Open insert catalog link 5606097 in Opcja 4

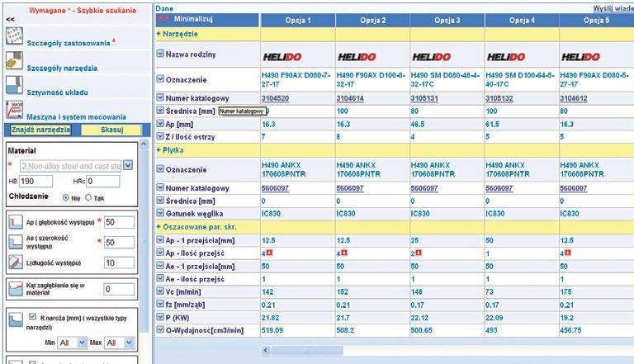499,188
